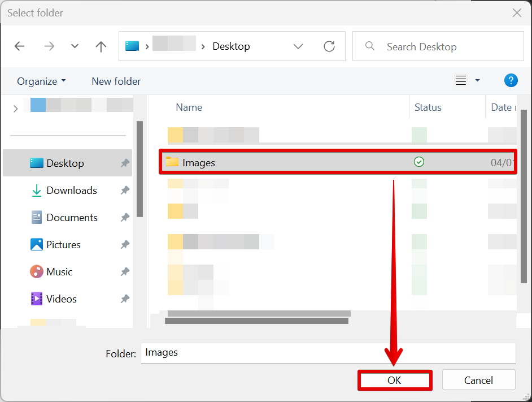Sort by the Date column header

[x=503, y=107]
